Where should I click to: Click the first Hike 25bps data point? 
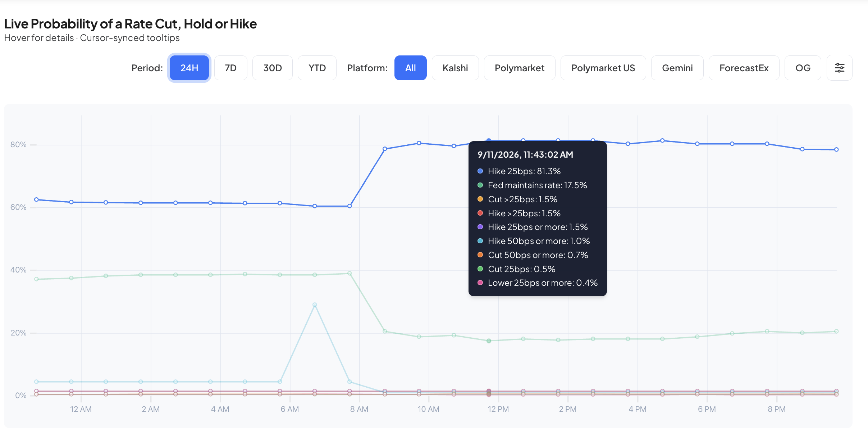tap(36, 199)
